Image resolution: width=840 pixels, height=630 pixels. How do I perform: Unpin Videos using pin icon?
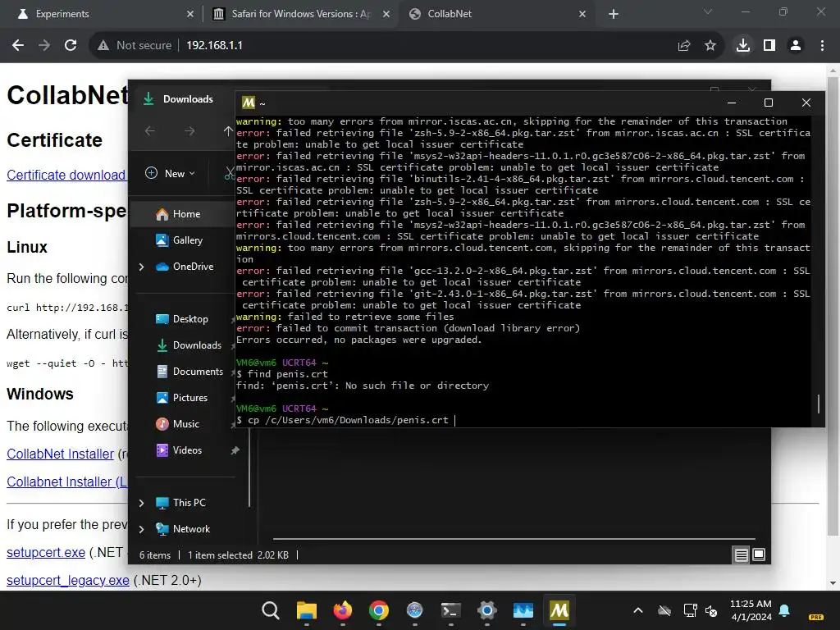coord(235,450)
